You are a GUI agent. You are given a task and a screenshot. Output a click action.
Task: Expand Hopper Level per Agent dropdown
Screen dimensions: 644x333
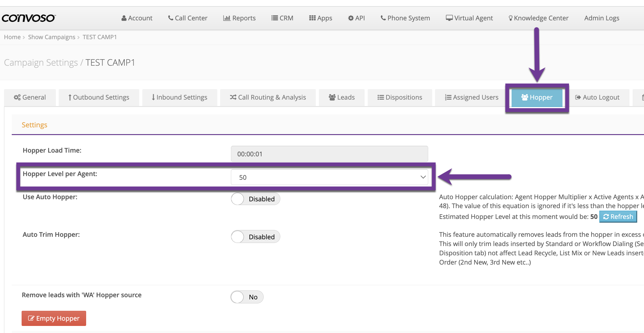click(x=329, y=177)
